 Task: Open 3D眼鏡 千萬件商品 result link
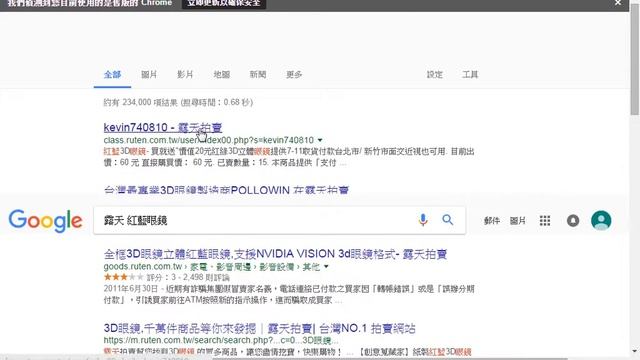pyautogui.click(x=259, y=328)
